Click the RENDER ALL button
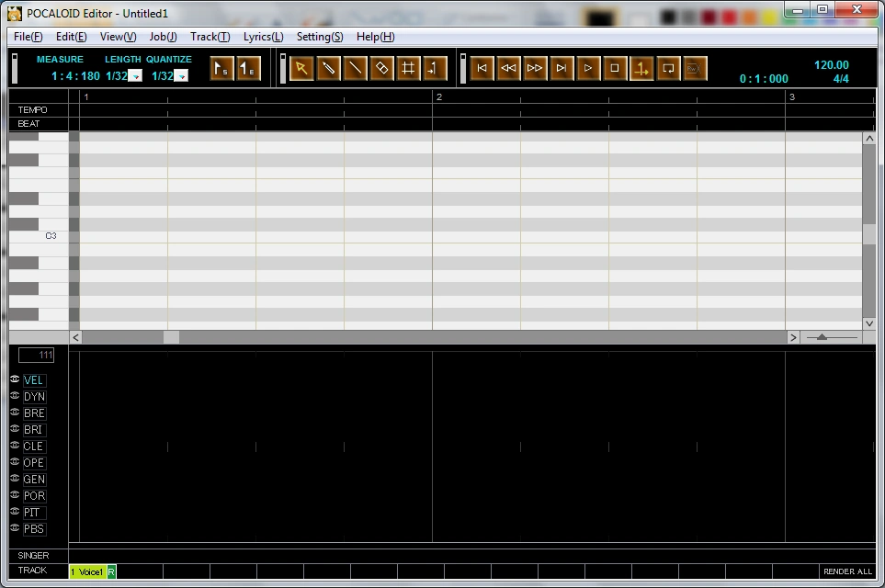 [x=847, y=571]
